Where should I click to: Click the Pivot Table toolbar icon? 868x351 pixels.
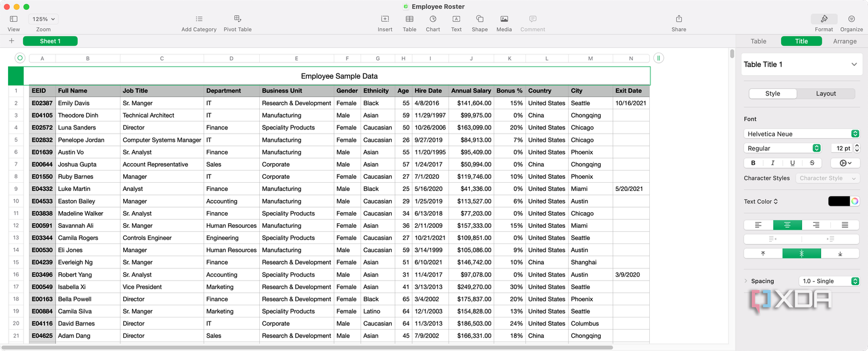(x=237, y=19)
